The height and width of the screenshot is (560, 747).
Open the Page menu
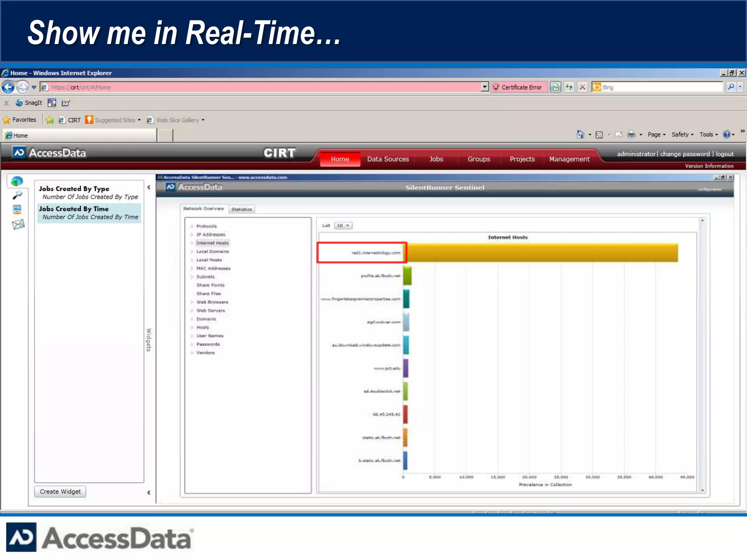pos(657,135)
